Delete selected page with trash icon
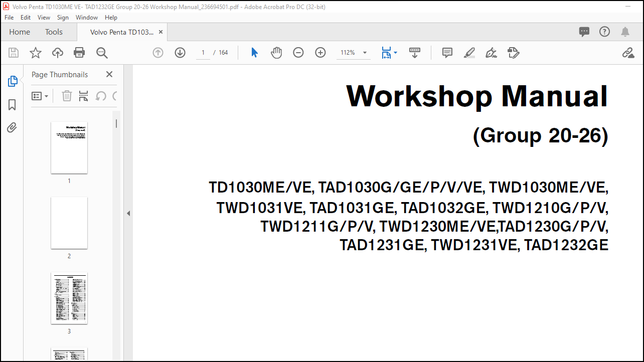The width and height of the screenshot is (644, 362). (67, 96)
